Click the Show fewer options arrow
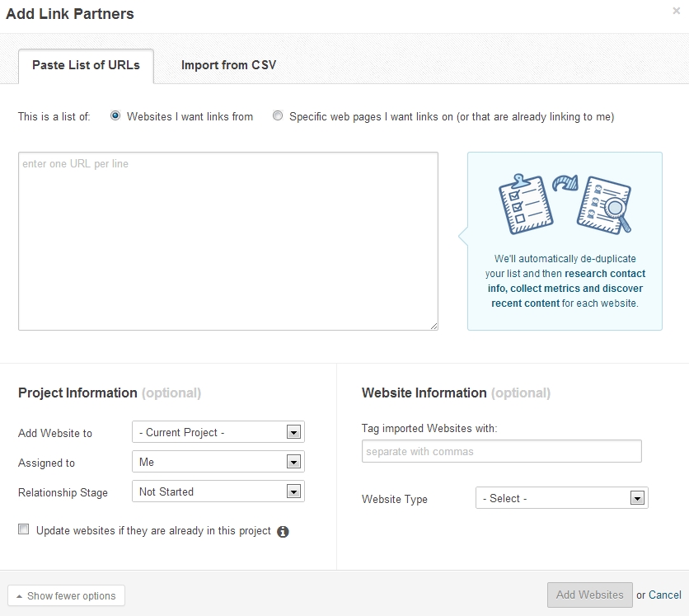The width and height of the screenshot is (689, 616). click(x=19, y=596)
